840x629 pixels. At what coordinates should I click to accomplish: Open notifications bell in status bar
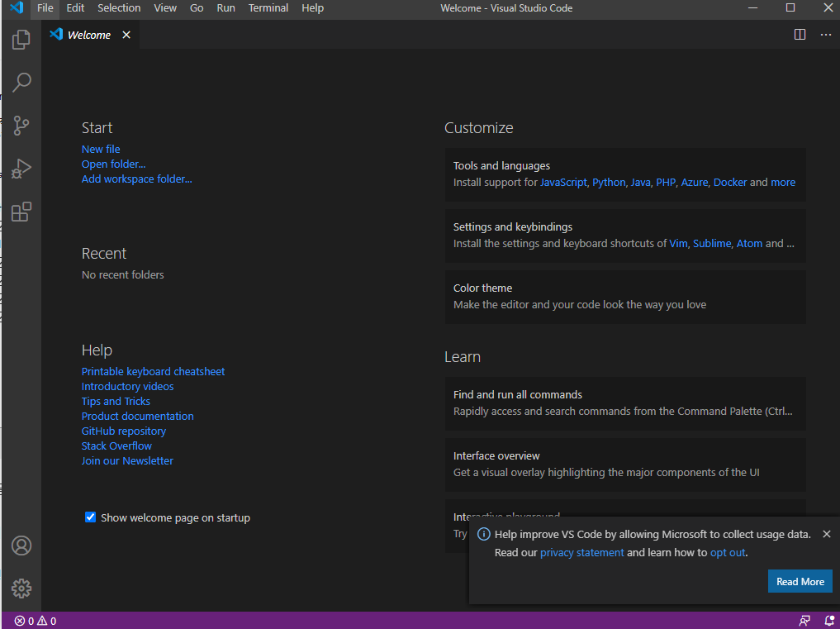828,621
